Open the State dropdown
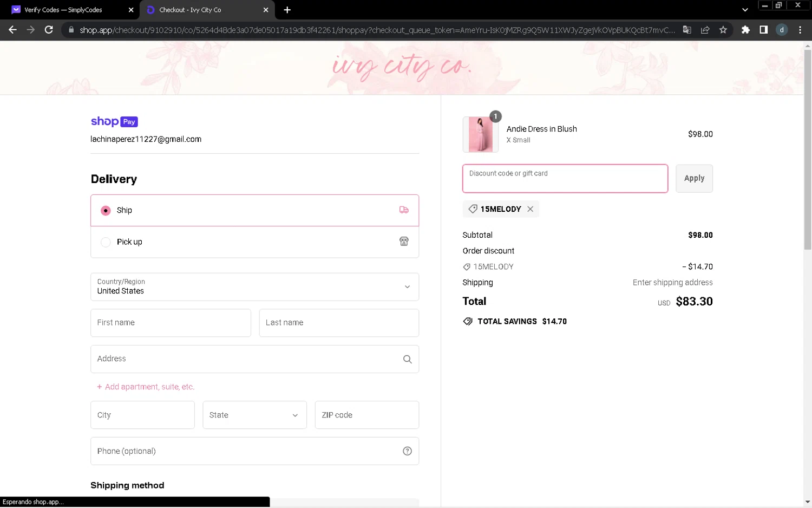 click(254, 415)
